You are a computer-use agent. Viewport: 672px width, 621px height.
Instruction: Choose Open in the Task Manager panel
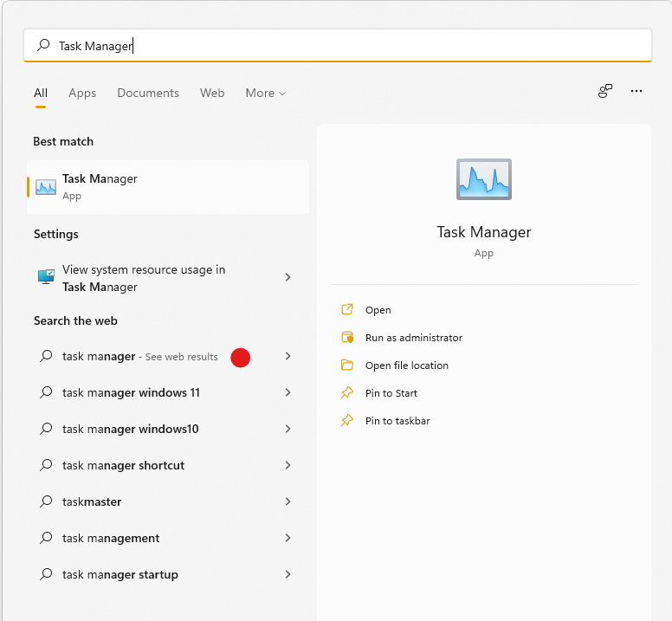point(378,310)
